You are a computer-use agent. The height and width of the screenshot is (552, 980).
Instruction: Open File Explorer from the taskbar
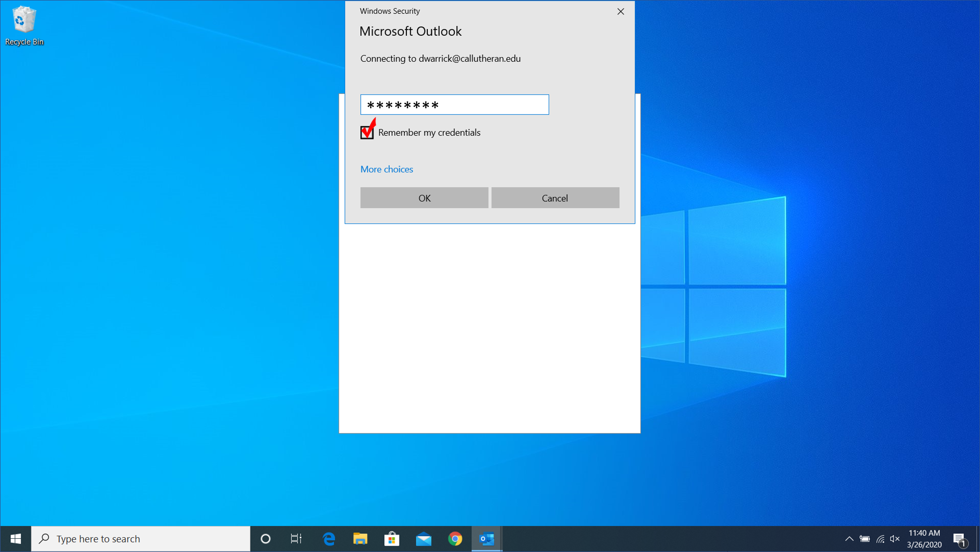pos(360,539)
